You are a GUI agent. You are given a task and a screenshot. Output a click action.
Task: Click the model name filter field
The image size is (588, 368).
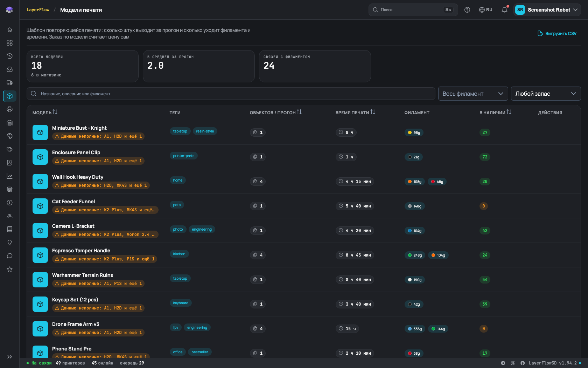pos(231,94)
